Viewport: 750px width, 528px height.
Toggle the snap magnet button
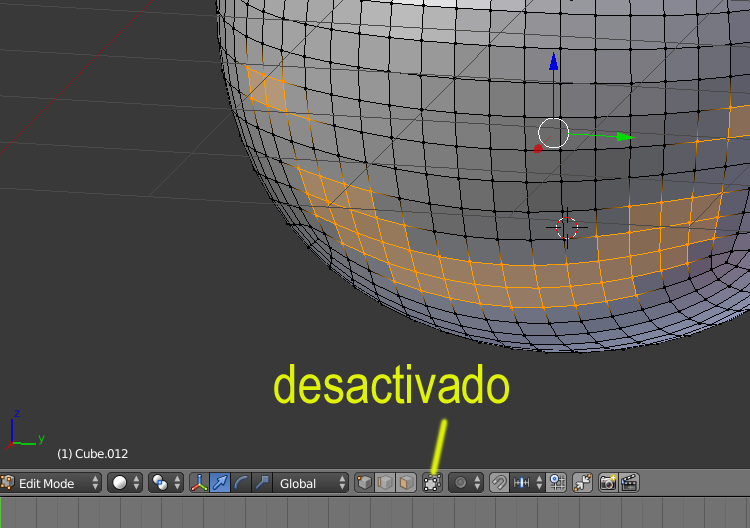[x=499, y=483]
